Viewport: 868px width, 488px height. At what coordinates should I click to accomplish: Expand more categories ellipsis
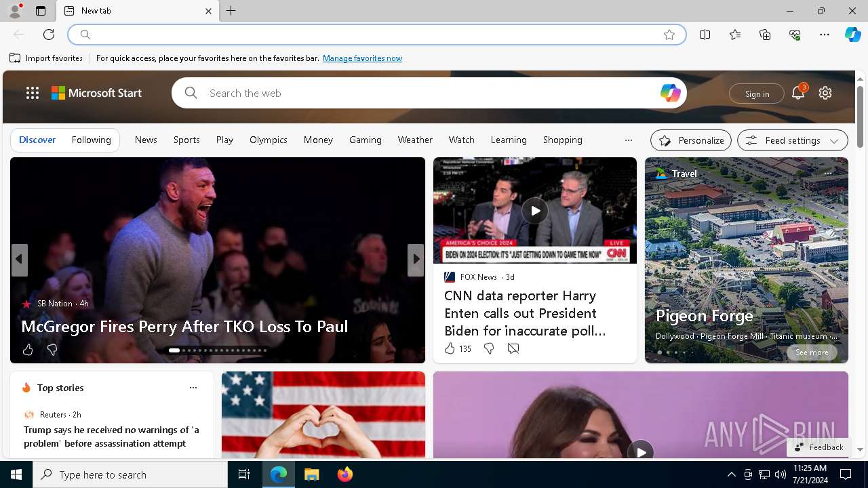pyautogui.click(x=629, y=140)
